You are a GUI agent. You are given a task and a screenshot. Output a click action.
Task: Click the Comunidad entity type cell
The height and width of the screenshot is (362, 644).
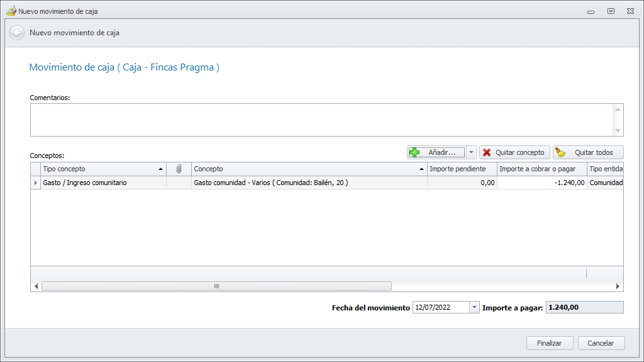(606, 183)
